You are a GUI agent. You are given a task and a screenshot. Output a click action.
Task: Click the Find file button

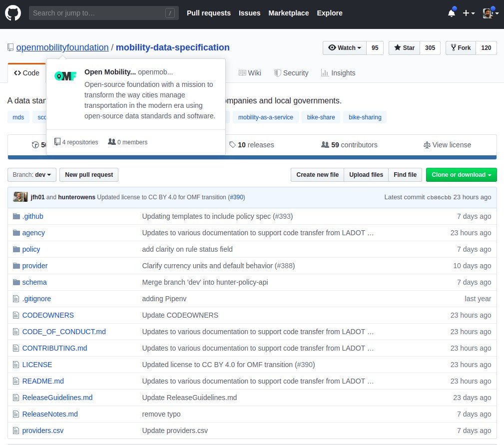[405, 175]
